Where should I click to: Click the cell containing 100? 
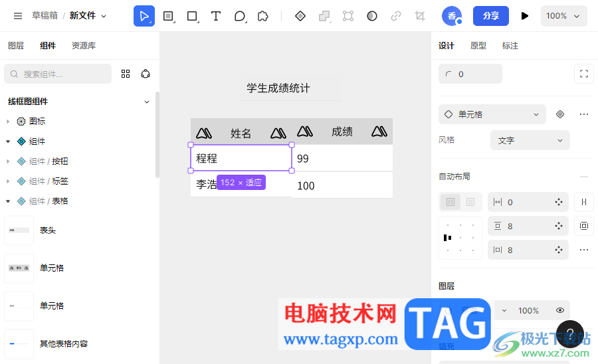point(342,185)
